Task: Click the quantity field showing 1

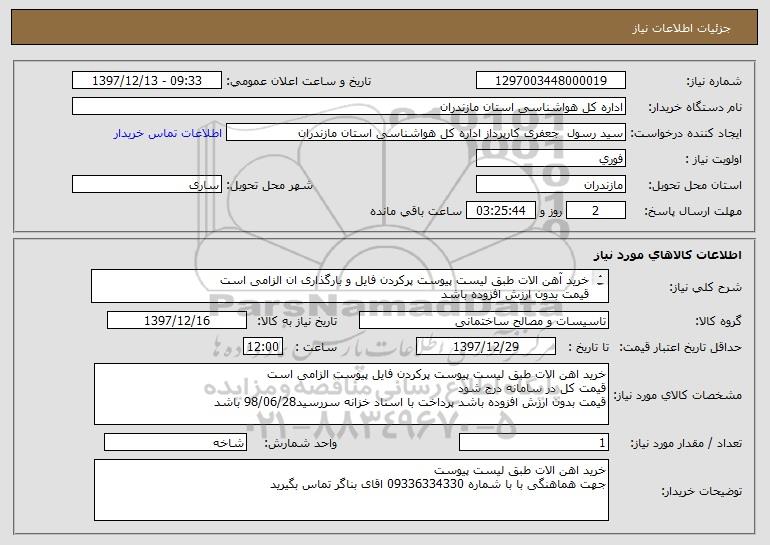Action: (534, 442)
